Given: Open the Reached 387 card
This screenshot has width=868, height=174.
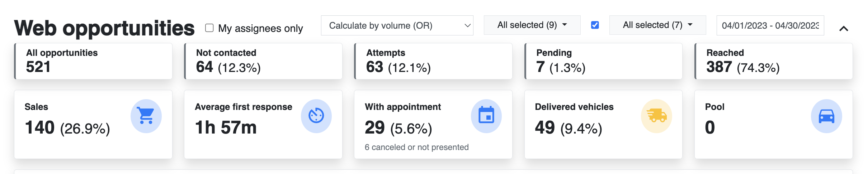Looking at the screenshot, I should click(x=774, y=61).
